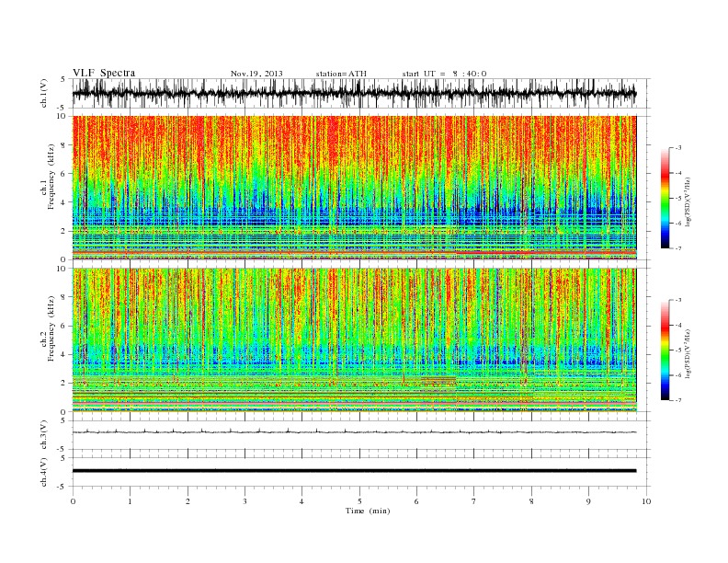
Task: Click the 'ch.3(V)' axis label
Action: [44, 435]
